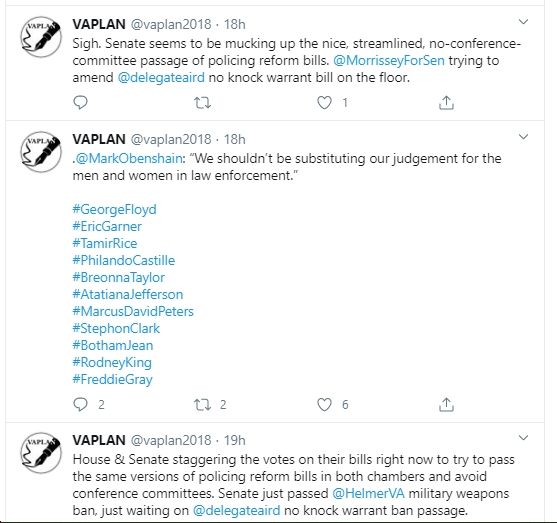
Task: Open the #BreonnaTaylor hashtag
Action: click(x=119, y=277)
